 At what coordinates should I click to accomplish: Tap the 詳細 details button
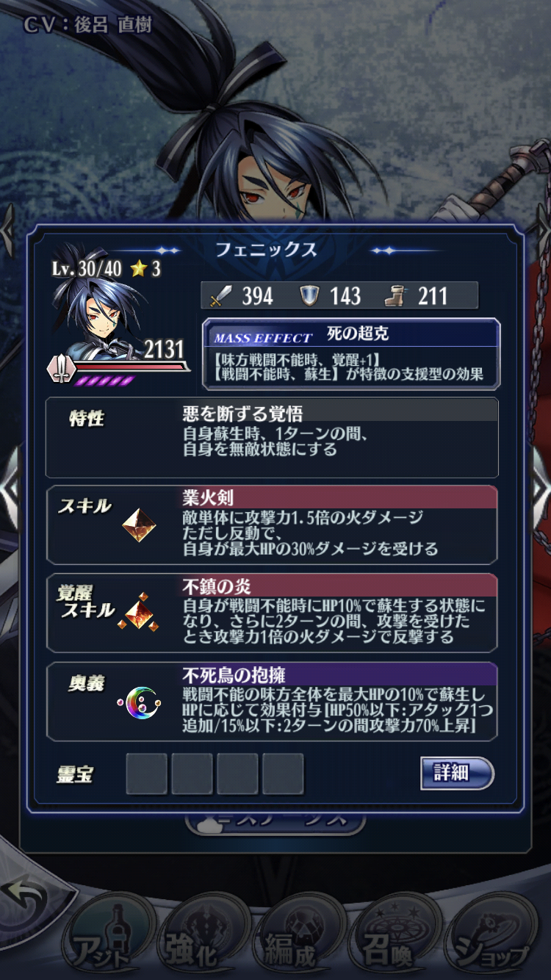(457, 773)
